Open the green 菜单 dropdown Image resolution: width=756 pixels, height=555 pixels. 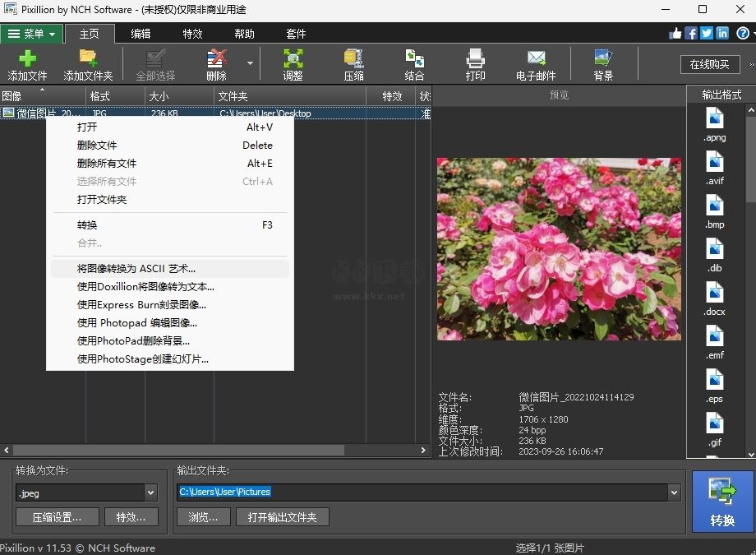tap(31, 34)
